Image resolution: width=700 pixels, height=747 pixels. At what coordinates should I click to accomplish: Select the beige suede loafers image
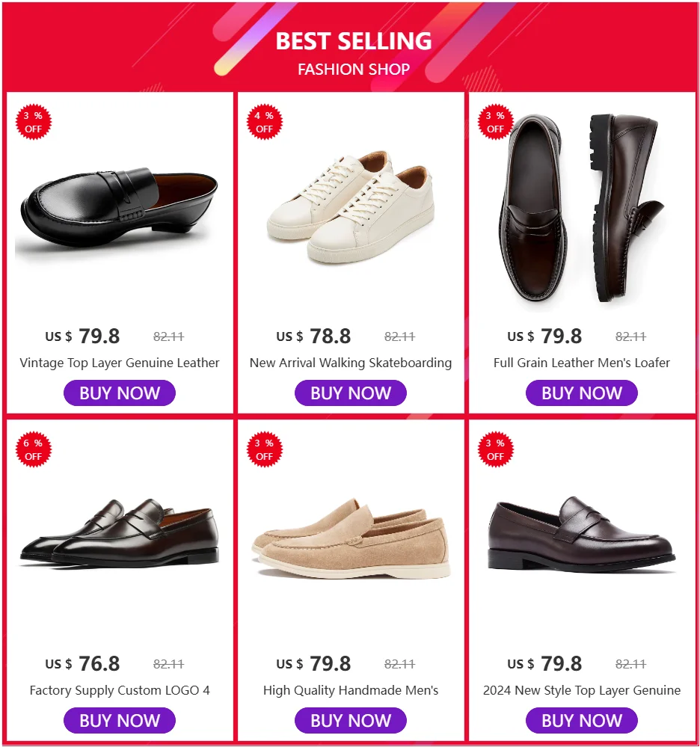(x=350, y=540)
